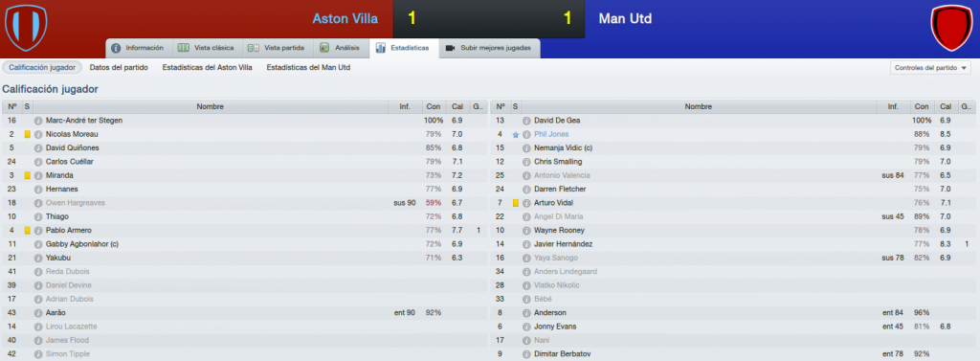This screenshot has height=361, width=980.
Task: Show Estadísticas del Man Utd
Action: point(308,68)
